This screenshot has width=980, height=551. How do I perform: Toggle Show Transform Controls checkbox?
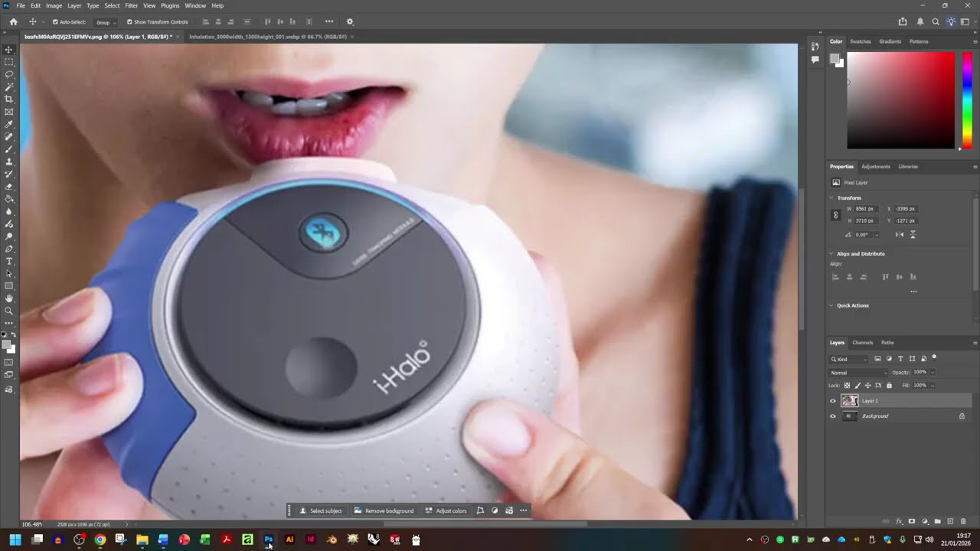(129, 22)
